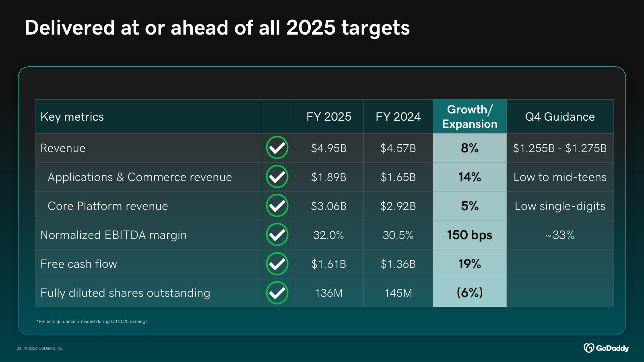
Task: Click the '$1.36B' free cash flow value
Action: coord(398,264)
